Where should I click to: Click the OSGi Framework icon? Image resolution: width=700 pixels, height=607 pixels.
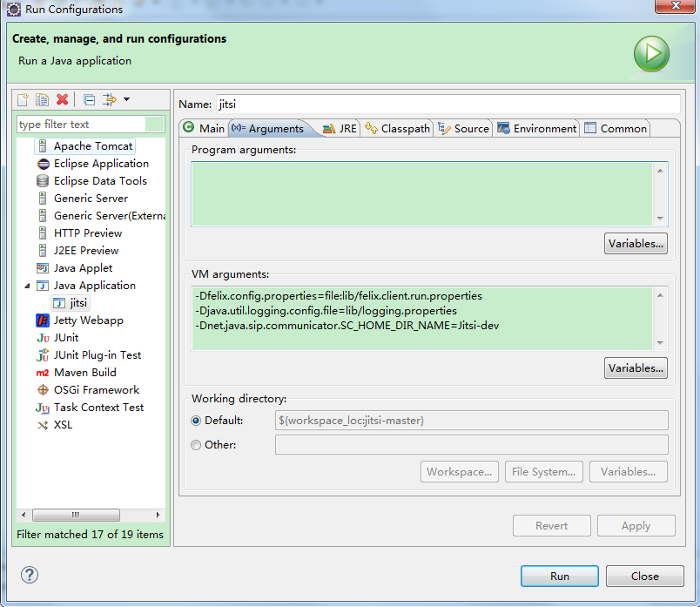(43, 390)
